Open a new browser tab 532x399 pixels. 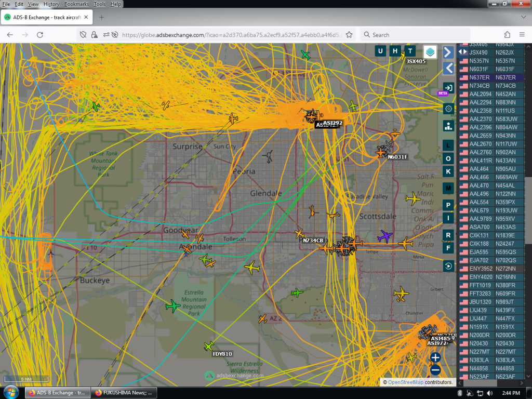coord(101,17)
